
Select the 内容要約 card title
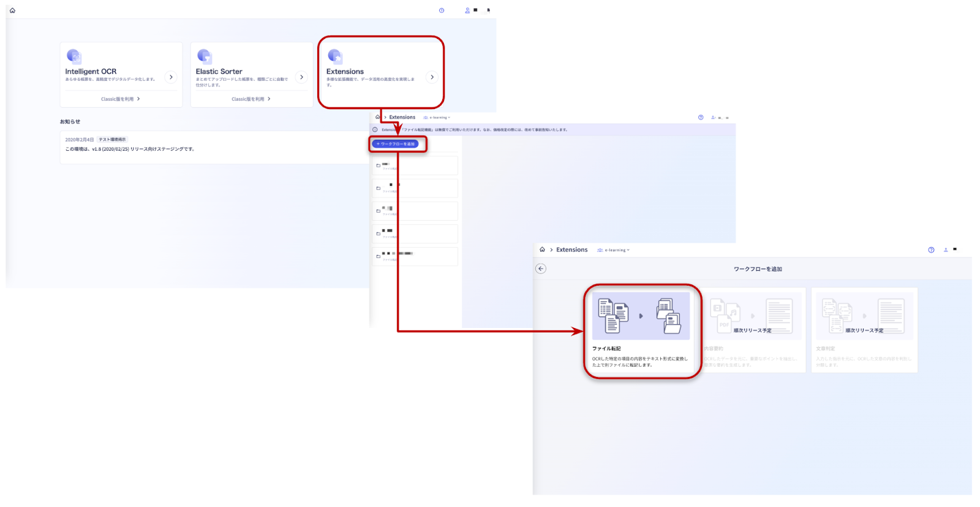coord(714,349)
